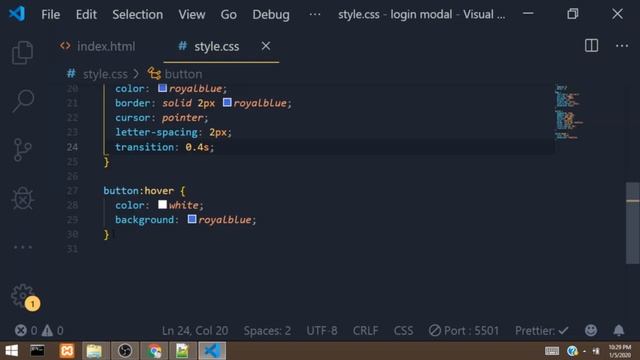Viewport: 640px width, 360px height.
Task: Go to line via Ln 24, Col 20
Action: pos(195,330)
